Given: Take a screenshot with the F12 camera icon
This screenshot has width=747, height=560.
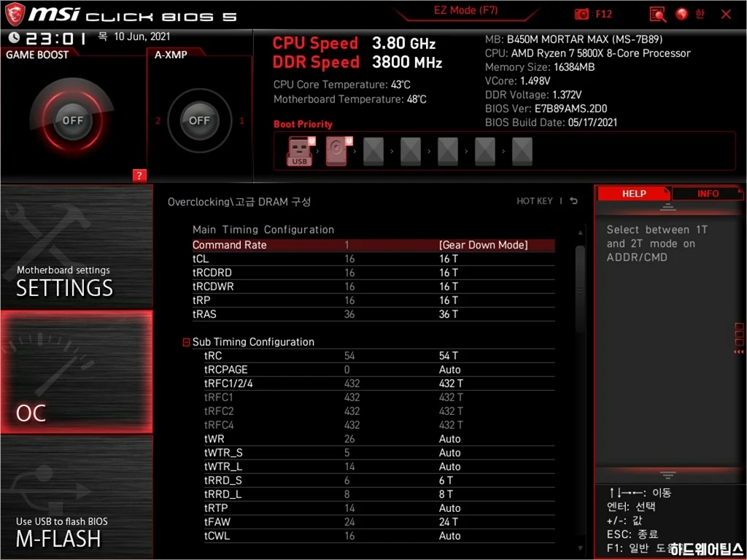Looking at the screenshot, I should [x=581, y=14].
